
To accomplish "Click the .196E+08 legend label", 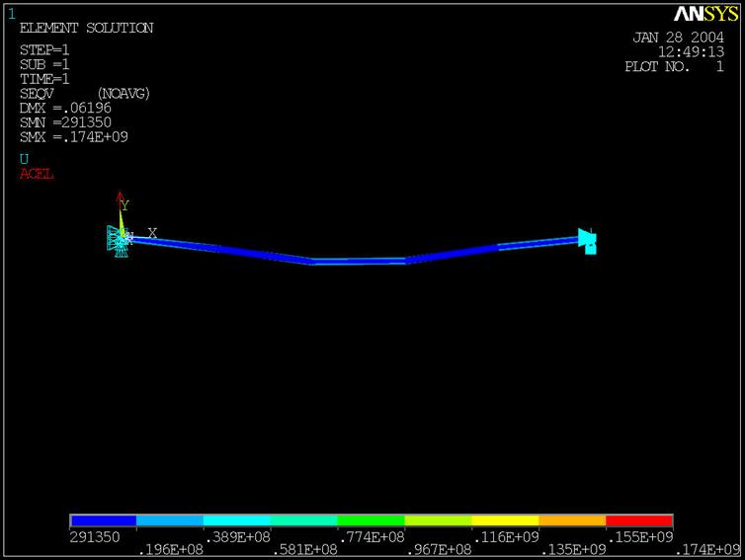I will click(x=171, y=550).
